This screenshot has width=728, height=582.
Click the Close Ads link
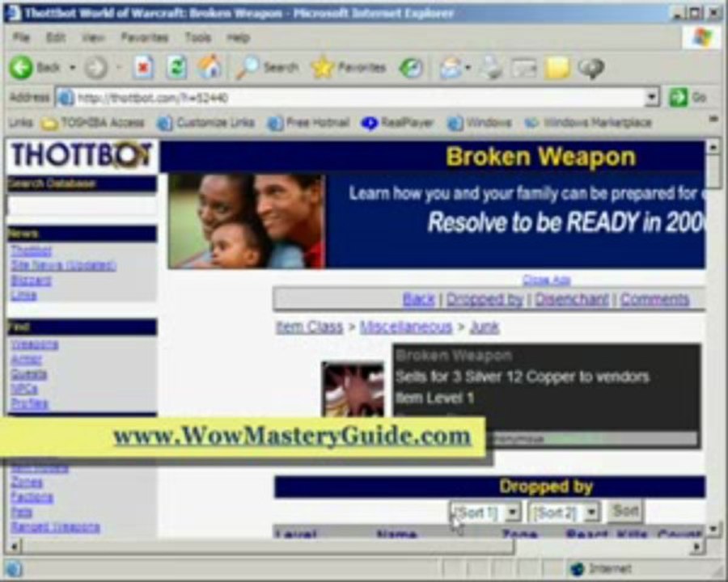(546, 280)
